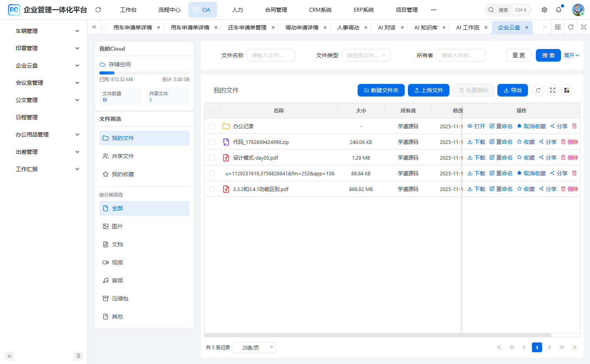The image size is (590, 364).
Task: Click the refresh icon next to 导出 button
Action: (x=538, y=90)
